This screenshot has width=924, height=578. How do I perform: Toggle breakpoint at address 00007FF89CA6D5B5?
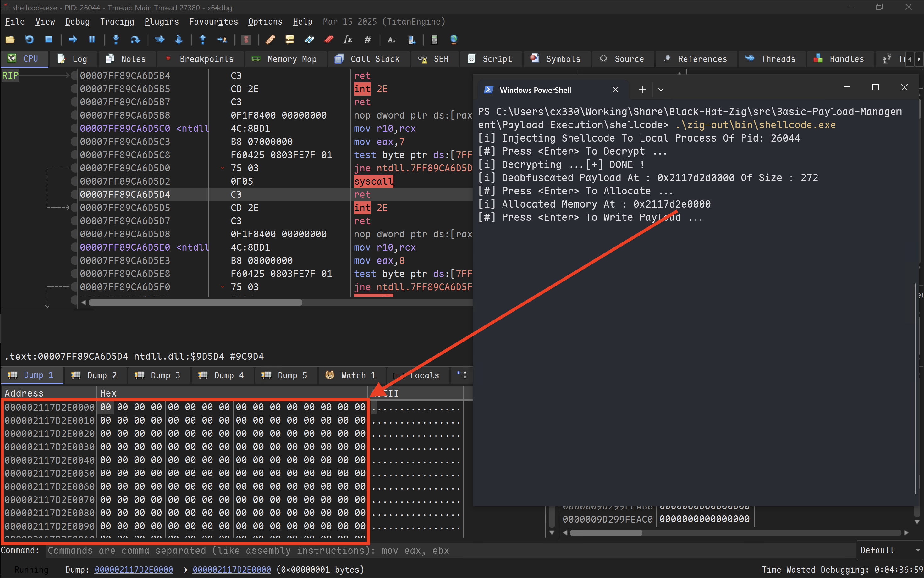point(74,89)
